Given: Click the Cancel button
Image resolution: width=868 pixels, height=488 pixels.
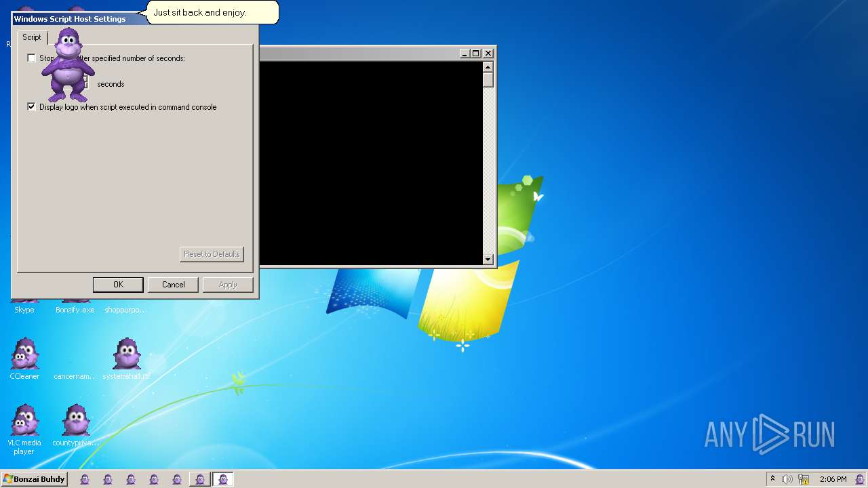Looking at the screenshot, I should coord(173,285).
